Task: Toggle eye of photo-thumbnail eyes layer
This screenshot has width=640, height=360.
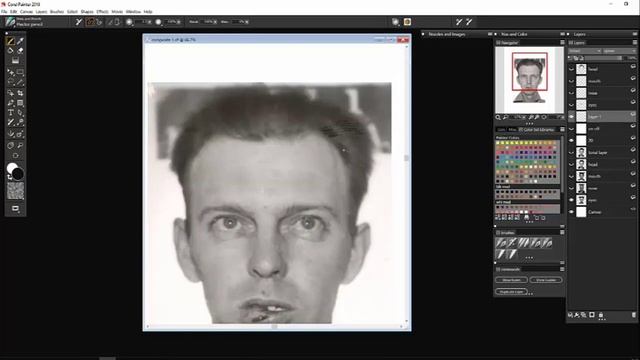Action: click(571, 200)
